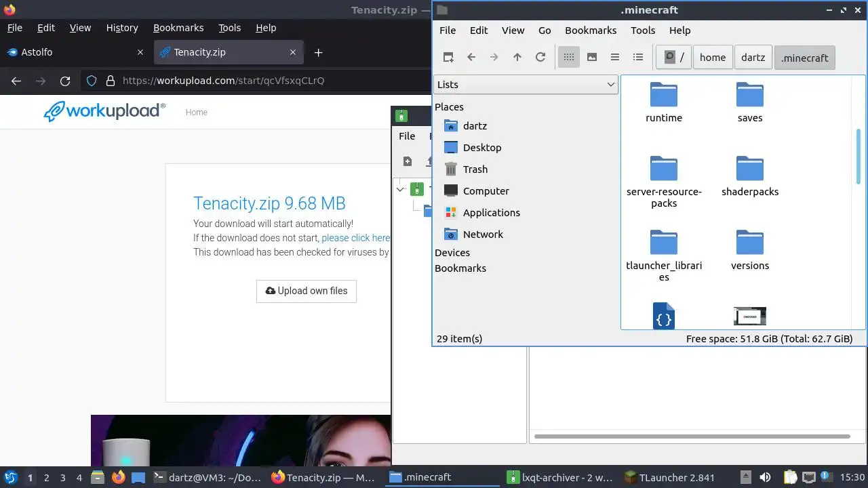Image resolution: width=868 pixels, height=488 pixels.
Task: Open file manager Help menu
Action: pos(679,30)
